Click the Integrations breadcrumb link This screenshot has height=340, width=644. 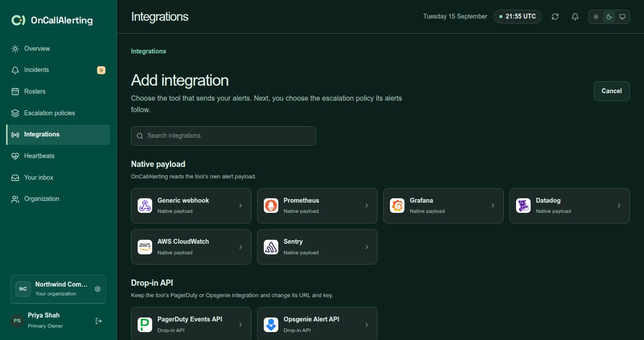tap(149, 51)
